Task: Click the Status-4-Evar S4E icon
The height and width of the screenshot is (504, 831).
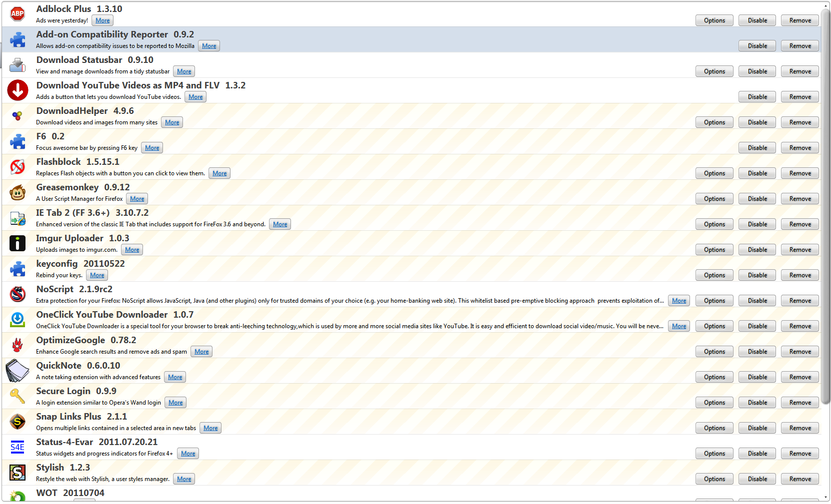Action: coord(17,447)
